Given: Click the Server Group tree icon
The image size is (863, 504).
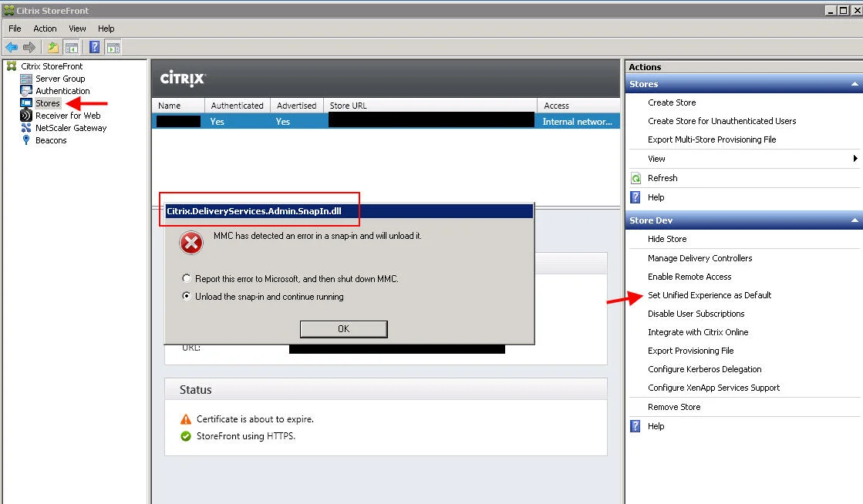Looking at the screenshot, I should tap(26, 79).
